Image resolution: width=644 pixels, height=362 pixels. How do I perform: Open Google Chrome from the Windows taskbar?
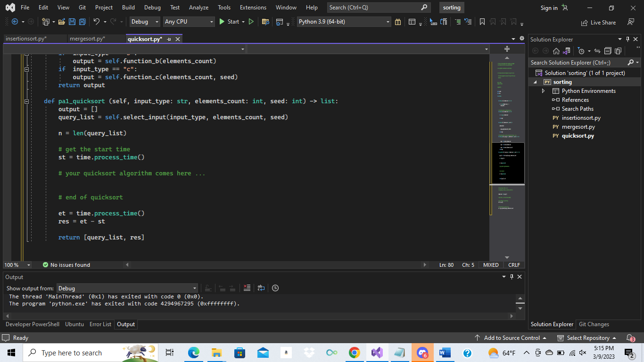click(355, 353)
